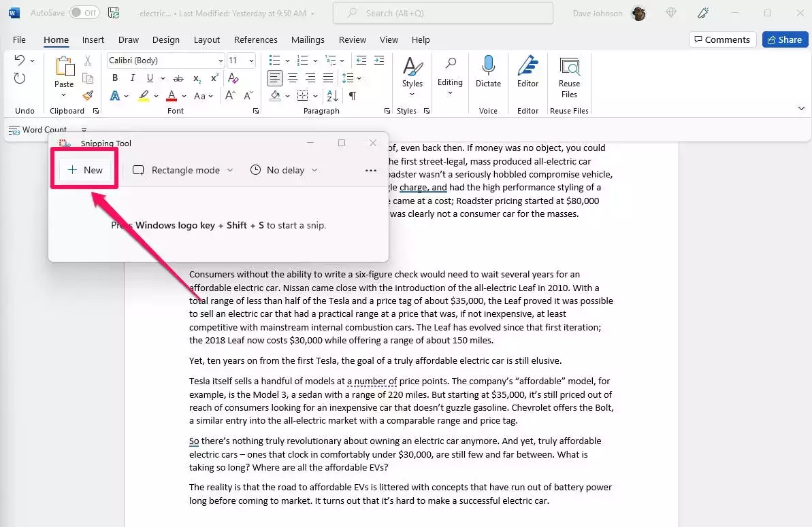812x527 pixels.
Task: Toggle Bold formatting
Action: tap(115, 78)
